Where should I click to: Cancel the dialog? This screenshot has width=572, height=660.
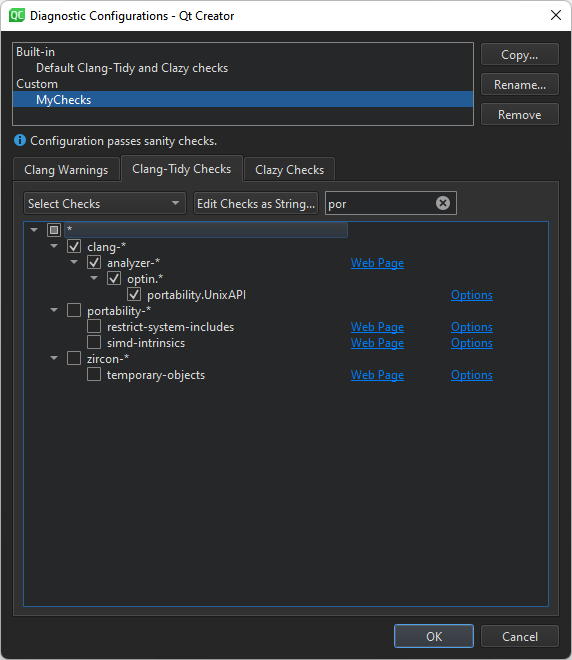pyautogui.click(x=520, y=636)
